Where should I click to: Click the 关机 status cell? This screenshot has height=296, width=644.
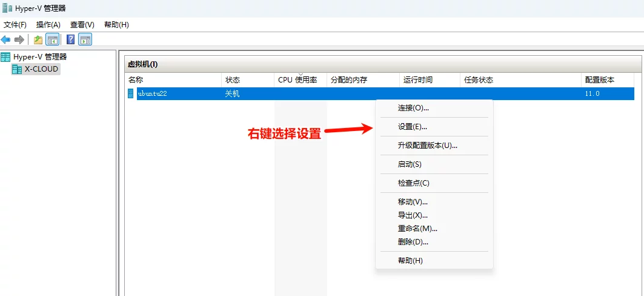233,94
